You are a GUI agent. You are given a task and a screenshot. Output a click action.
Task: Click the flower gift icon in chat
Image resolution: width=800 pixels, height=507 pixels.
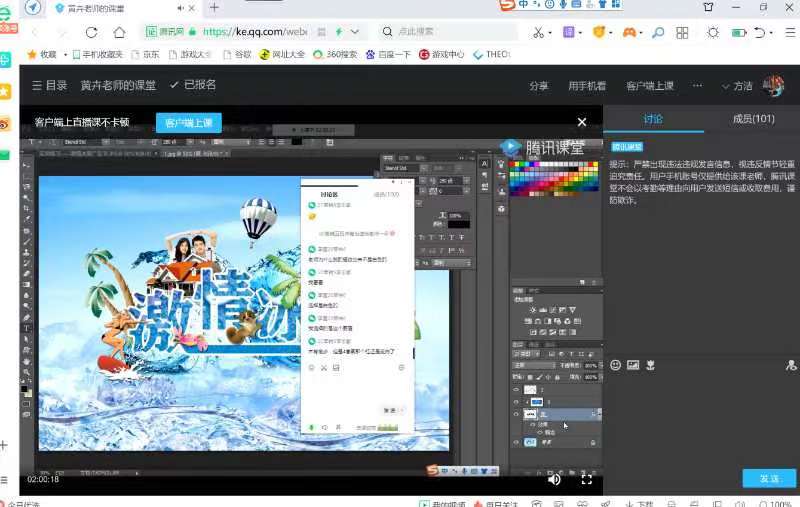pos(650,365)
